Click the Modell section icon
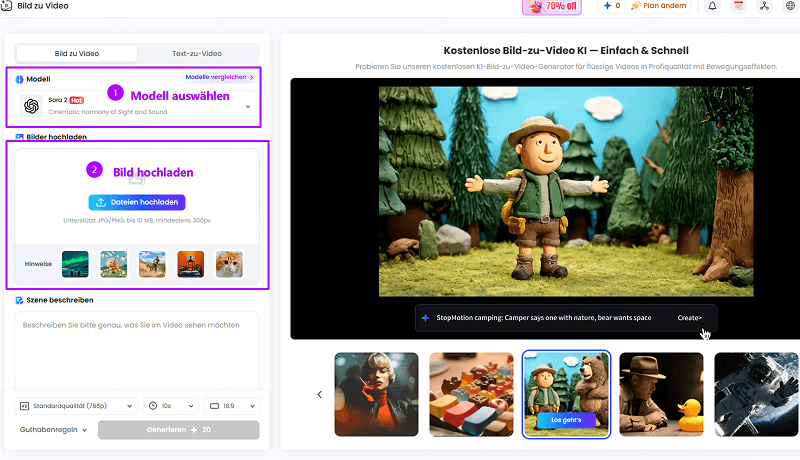800x460 pixels. click(x=19, y=79)
